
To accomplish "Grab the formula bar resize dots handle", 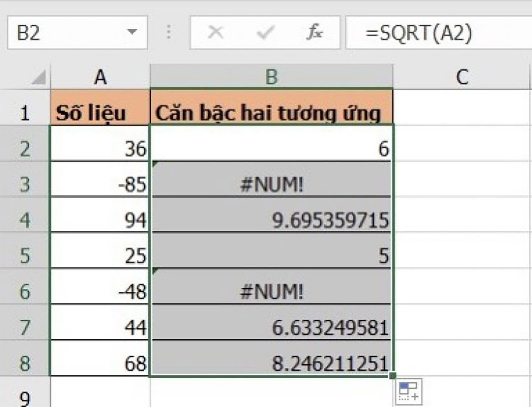I will click(169, 32).
